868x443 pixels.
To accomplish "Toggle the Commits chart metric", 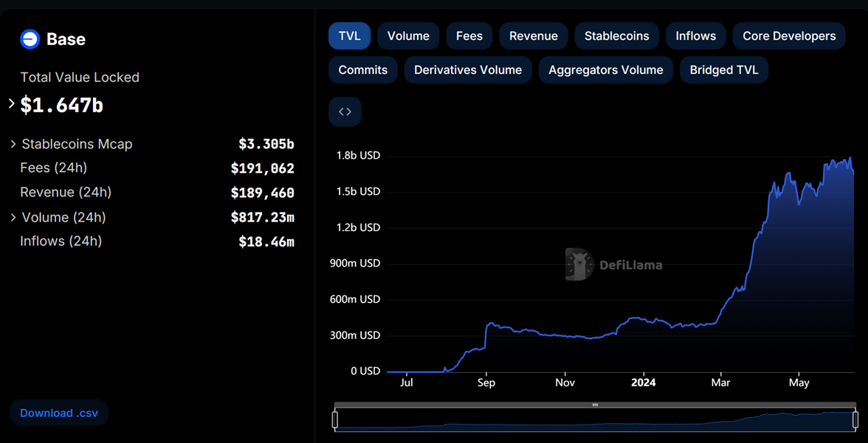I will click(x=362, y=70).
